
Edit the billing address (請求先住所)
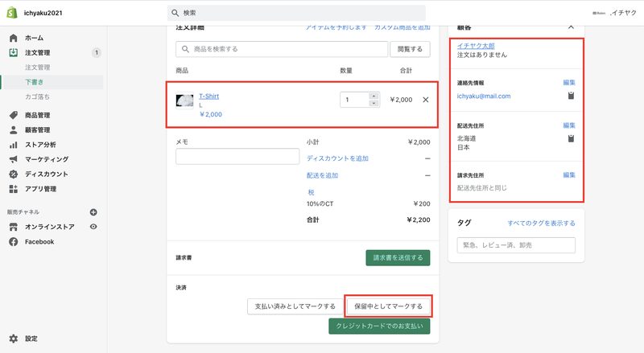569,174
